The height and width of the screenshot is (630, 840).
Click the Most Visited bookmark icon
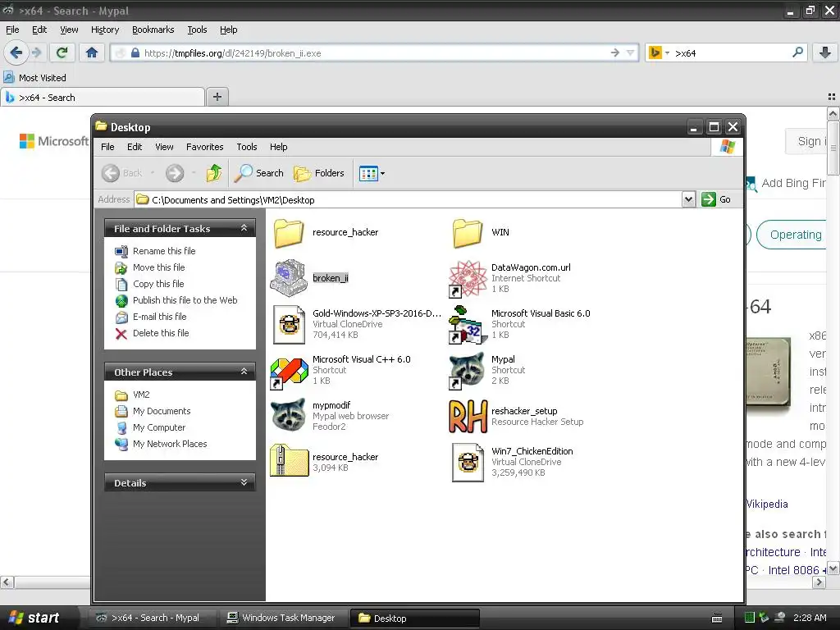9,78
